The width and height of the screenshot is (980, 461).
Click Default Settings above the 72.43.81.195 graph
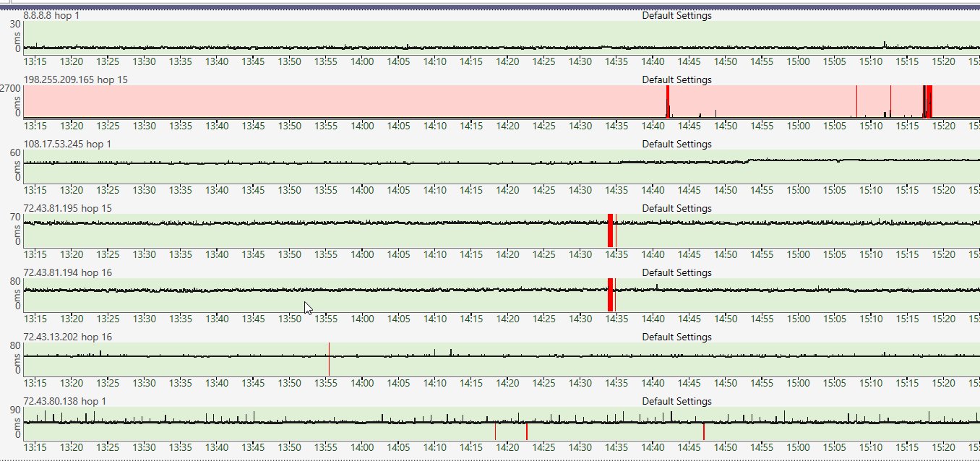pos(676,208)
